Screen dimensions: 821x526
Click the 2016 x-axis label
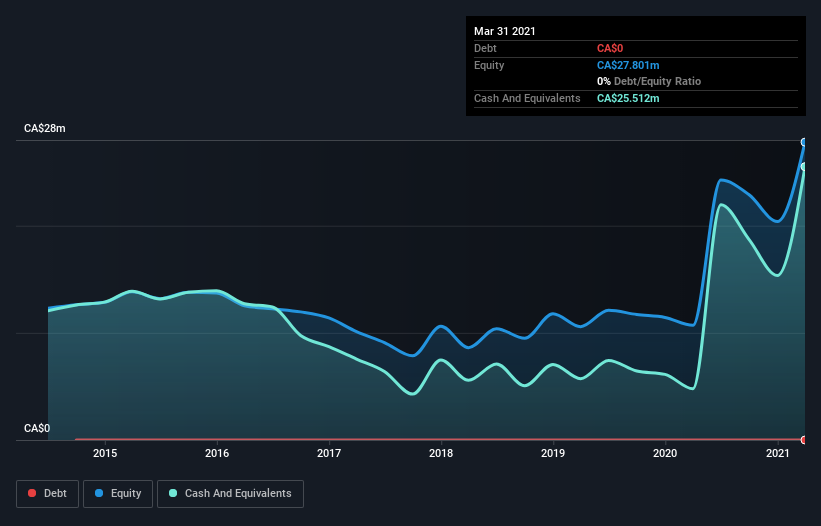pos(217,453)
